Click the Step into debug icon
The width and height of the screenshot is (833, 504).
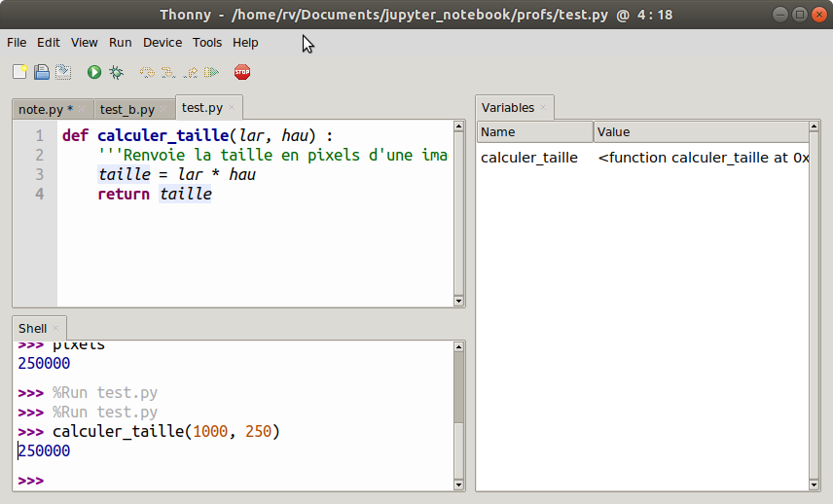(x=168, y=72)
